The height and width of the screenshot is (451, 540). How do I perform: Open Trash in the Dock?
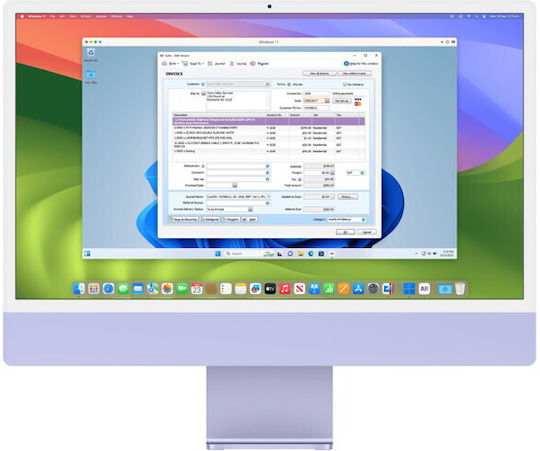pos(460,289)
